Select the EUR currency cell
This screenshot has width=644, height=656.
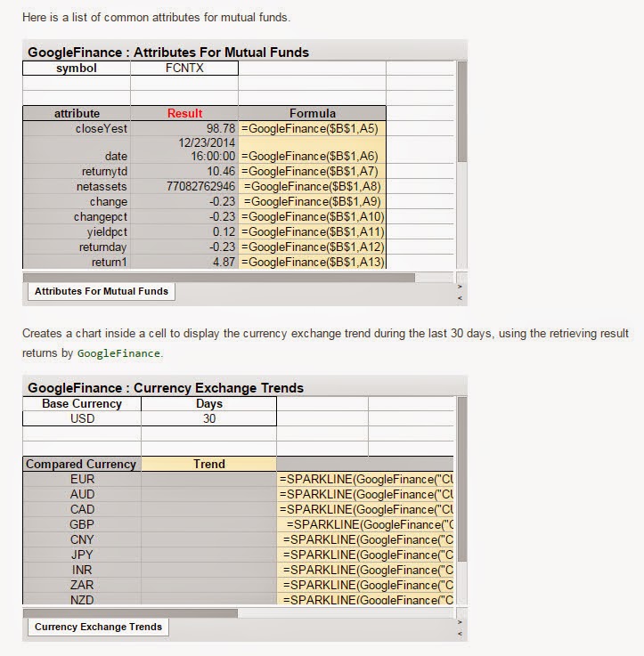tap(82, 479)
